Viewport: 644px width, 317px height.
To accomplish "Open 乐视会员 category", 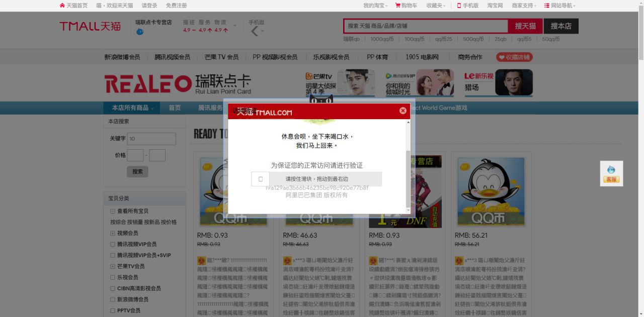I will (x=127, y=277).
